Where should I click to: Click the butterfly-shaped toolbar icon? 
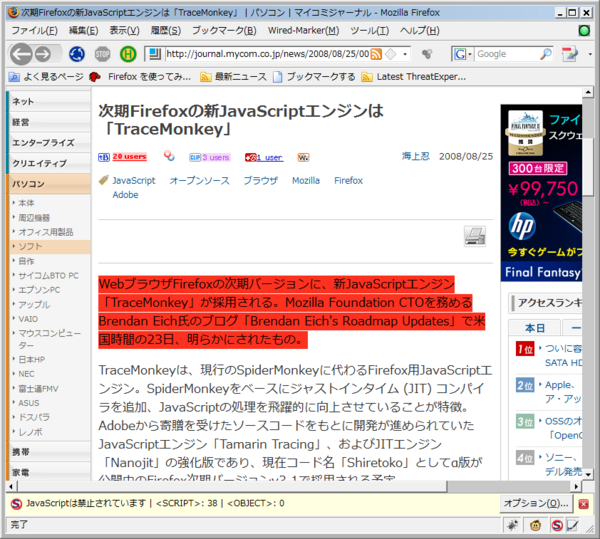pyautogui.click(x=427, y=54)
